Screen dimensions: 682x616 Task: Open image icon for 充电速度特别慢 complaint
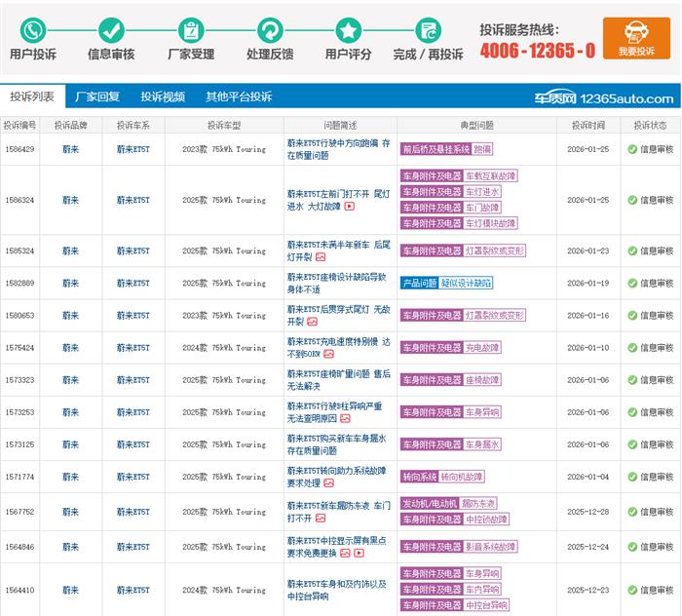click(329, 354)
